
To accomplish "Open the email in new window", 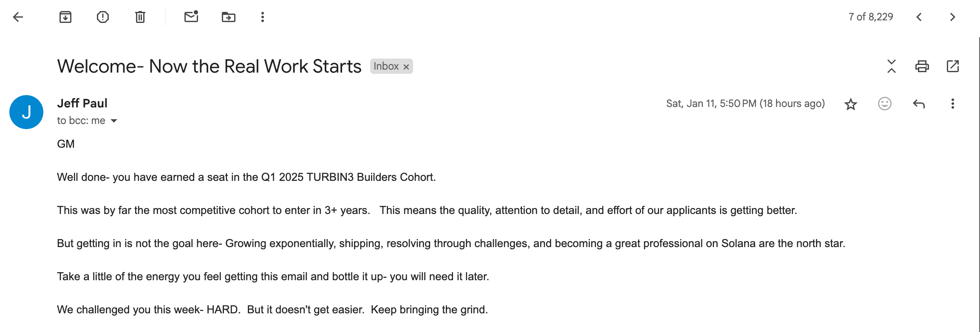I will (x=952, y=66).
